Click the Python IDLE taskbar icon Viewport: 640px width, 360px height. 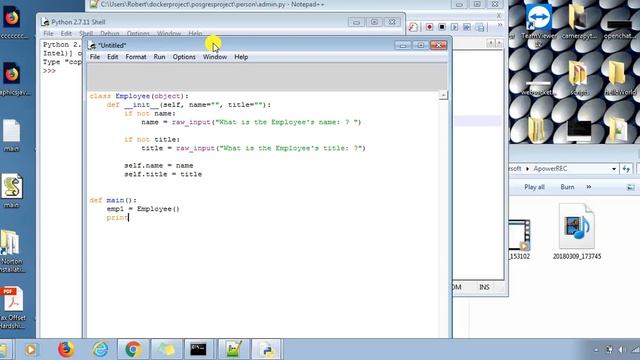pos(266,349)
